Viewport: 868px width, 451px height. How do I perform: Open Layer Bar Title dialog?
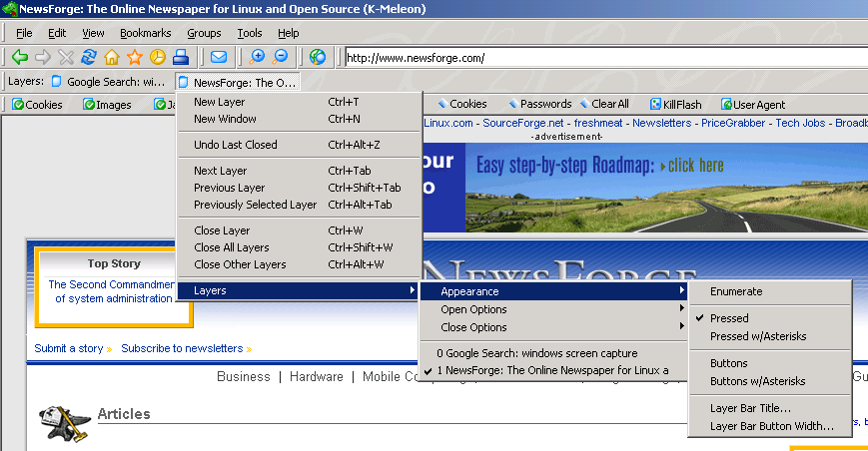pos(770,408)
